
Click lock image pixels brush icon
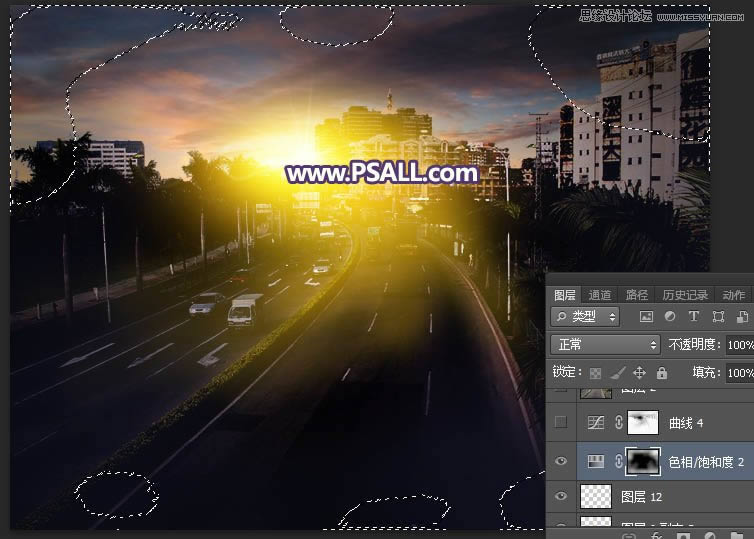click(618, 373)
